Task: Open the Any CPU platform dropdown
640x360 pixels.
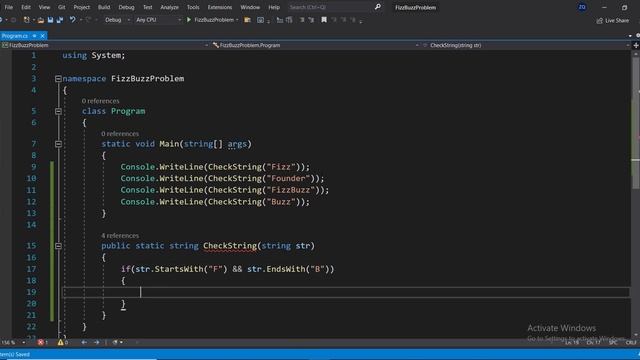Action: (x=158, y=20)
